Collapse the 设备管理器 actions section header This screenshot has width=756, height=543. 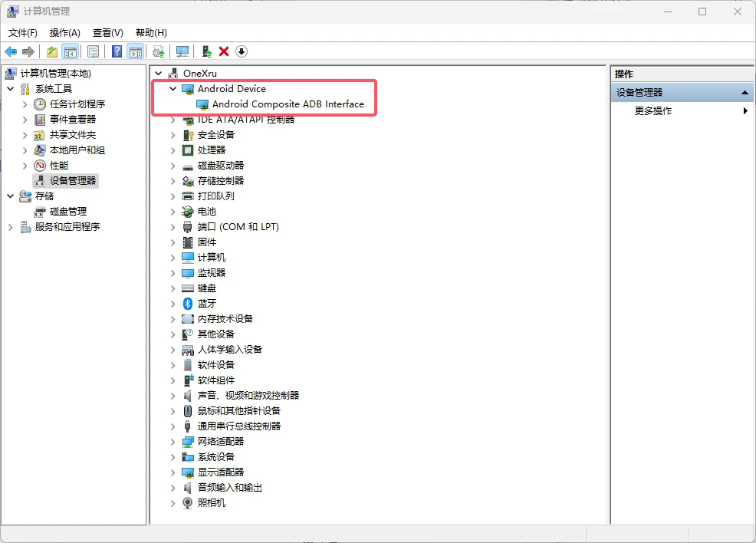pyautogui.click(x=744, y=93)
